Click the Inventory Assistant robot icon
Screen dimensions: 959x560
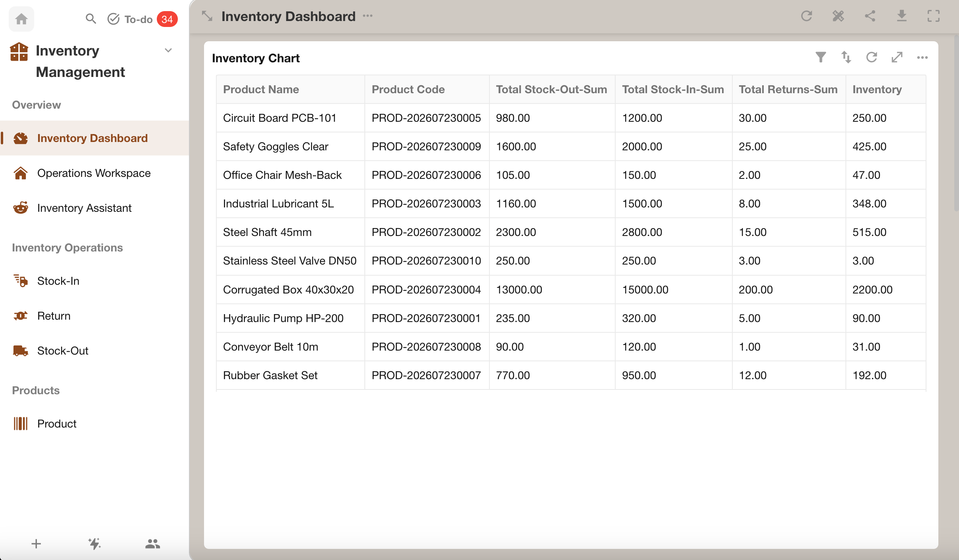pos(21,207)
